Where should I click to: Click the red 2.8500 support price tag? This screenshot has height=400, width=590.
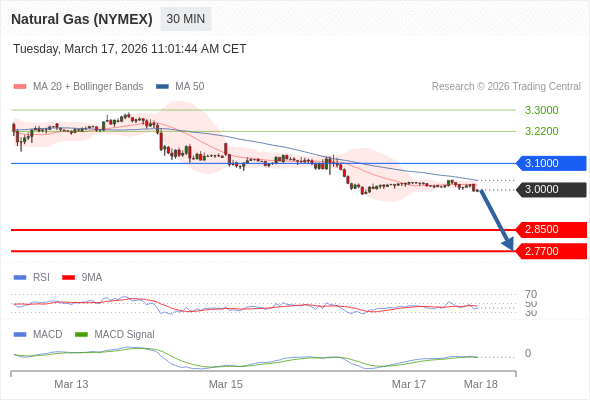click(550, 230)
